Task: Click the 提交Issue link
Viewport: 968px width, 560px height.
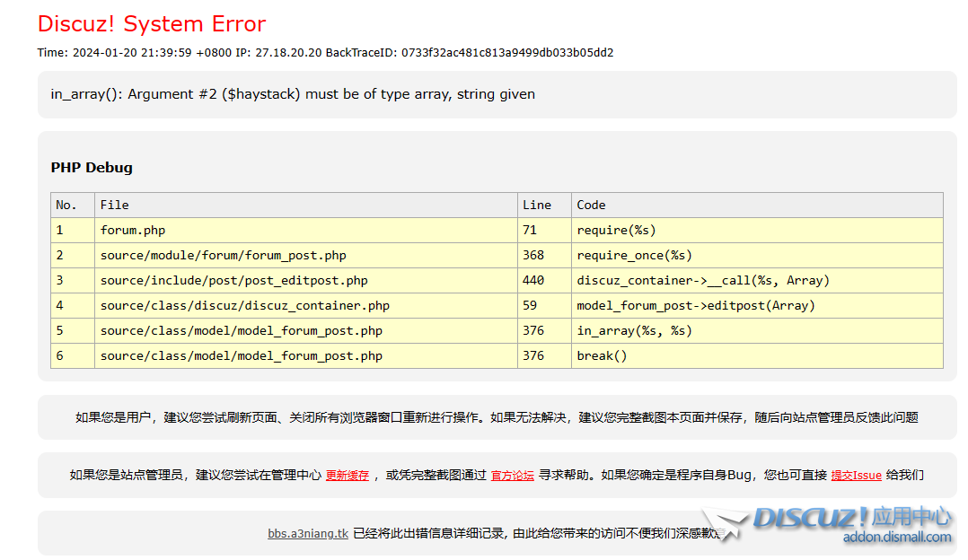Action: tap(856, 475)
